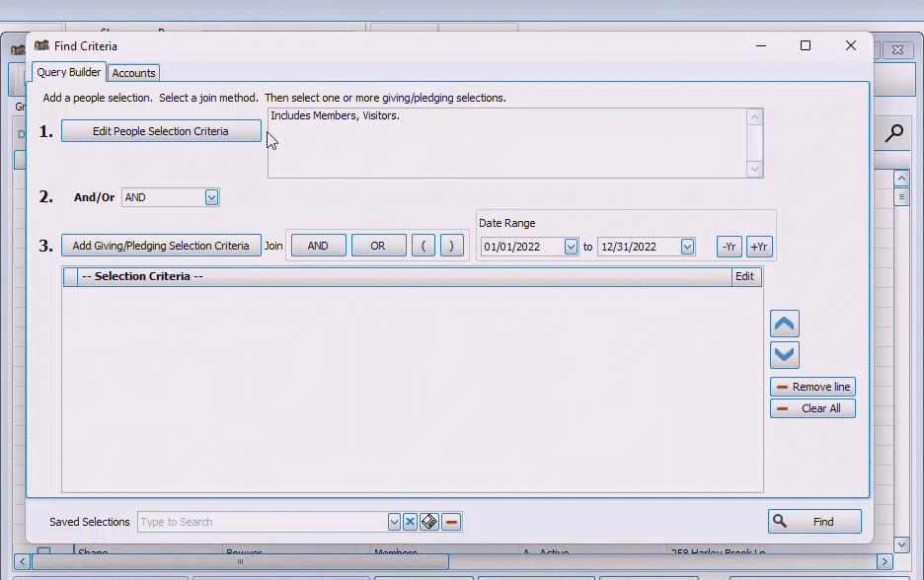Image resolution: width=924 pixels, height=580 pixels.
Task: Click the save icon beside Saved Selections
Action: coord(429,522)
